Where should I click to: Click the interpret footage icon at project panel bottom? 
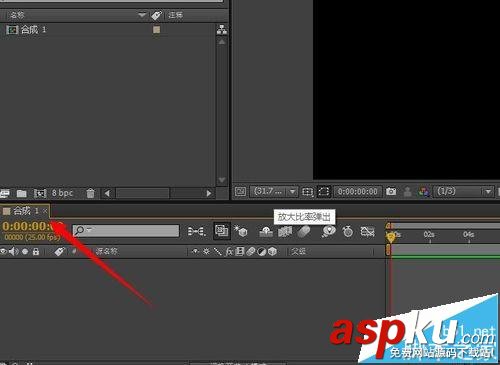click(x=5, y=193)
